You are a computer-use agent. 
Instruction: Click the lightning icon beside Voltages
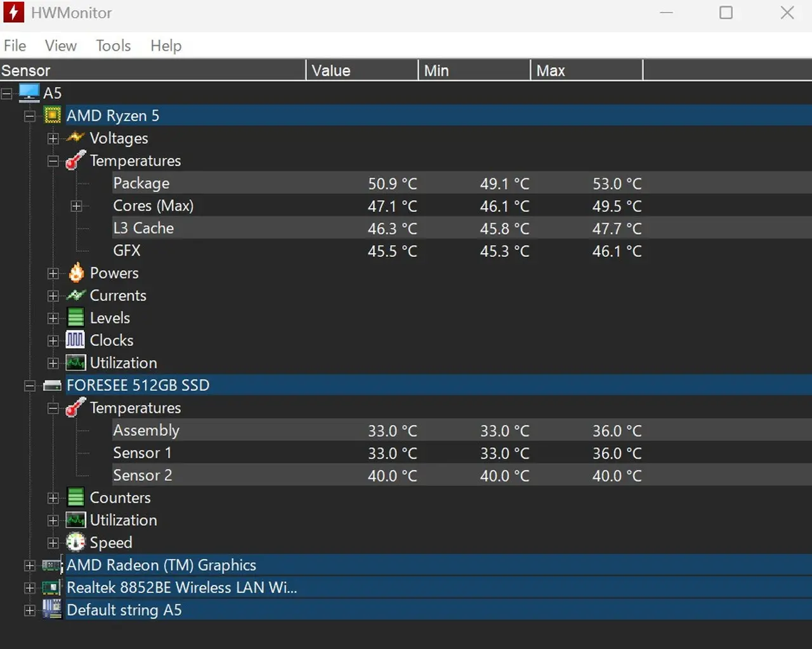pyautogui.click(x=75, y=138)
